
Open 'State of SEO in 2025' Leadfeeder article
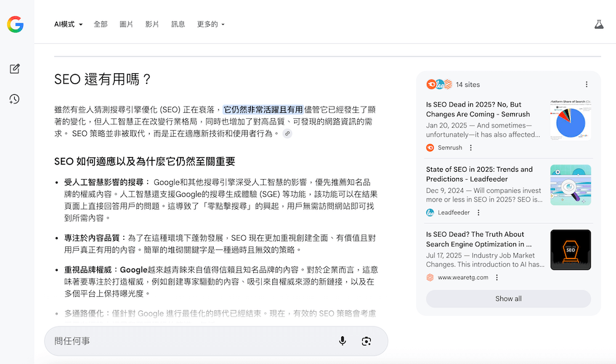(x=479, y=174)
